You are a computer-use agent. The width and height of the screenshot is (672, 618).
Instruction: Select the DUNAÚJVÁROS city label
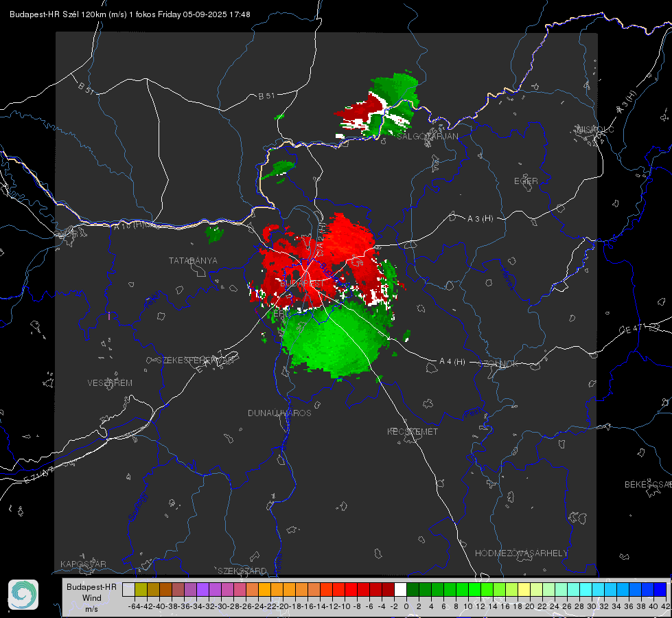[x=279, y=413]
